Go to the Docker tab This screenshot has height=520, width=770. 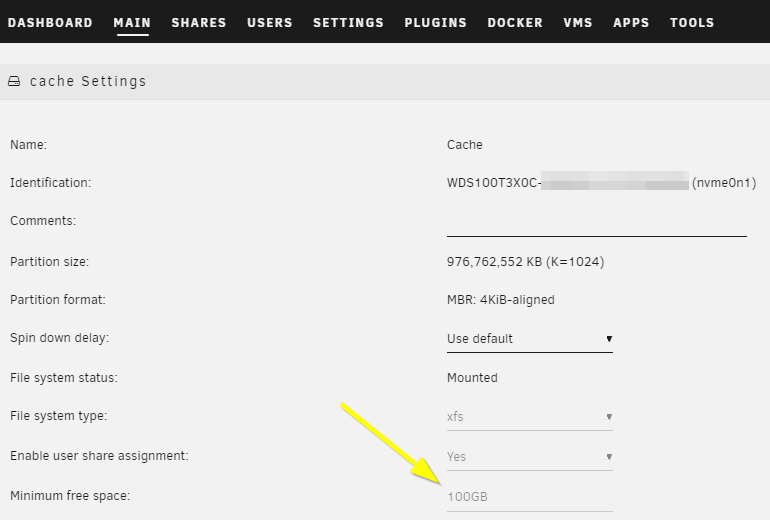[x=515, y=23]
